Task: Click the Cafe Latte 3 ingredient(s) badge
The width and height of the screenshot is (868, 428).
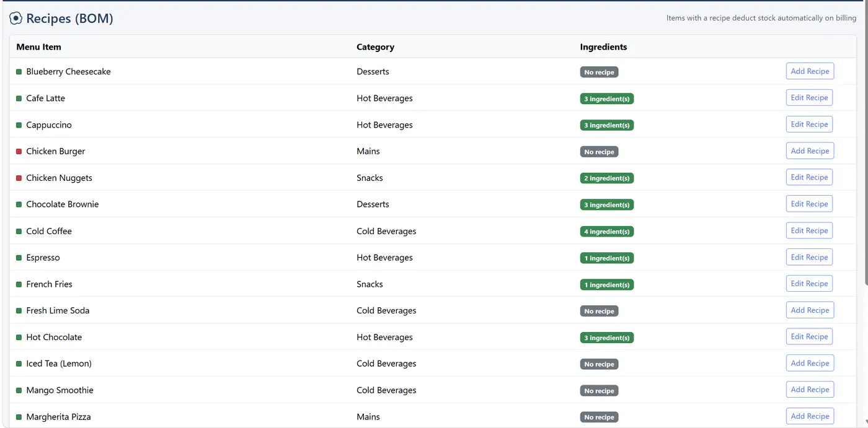Action: [607, 99]
